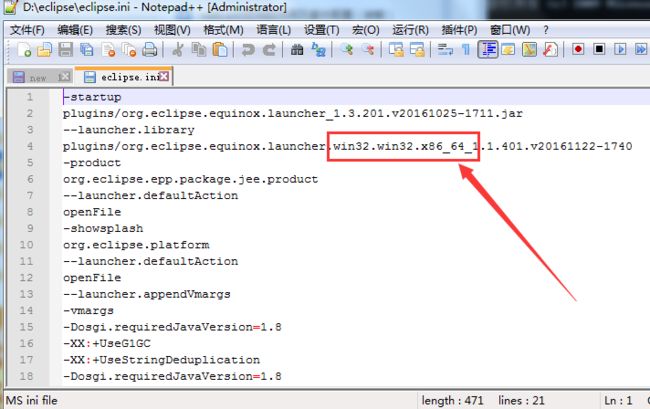650x409 pixels.
Task: Click org.eclipse.platform on line 10
Action: (x=136, y=244)
